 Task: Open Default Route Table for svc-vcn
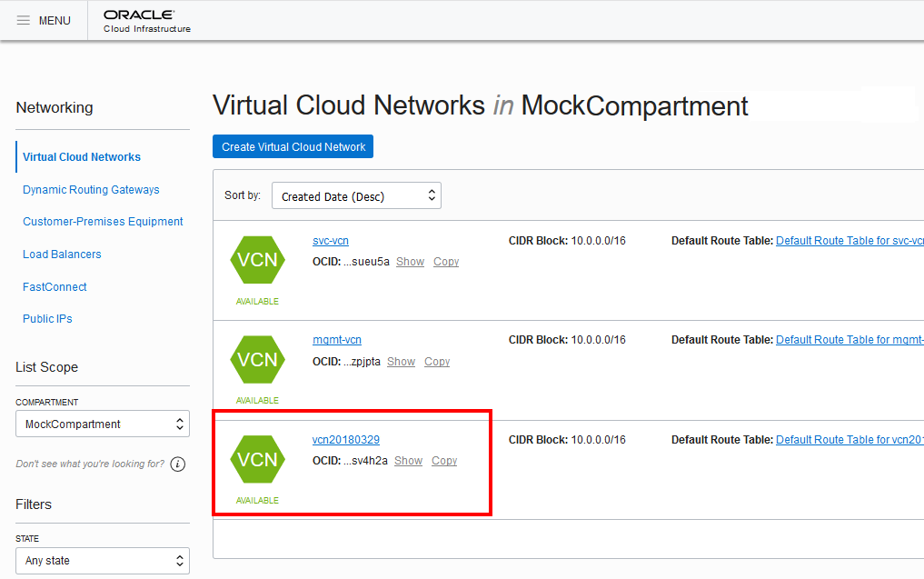849,240
